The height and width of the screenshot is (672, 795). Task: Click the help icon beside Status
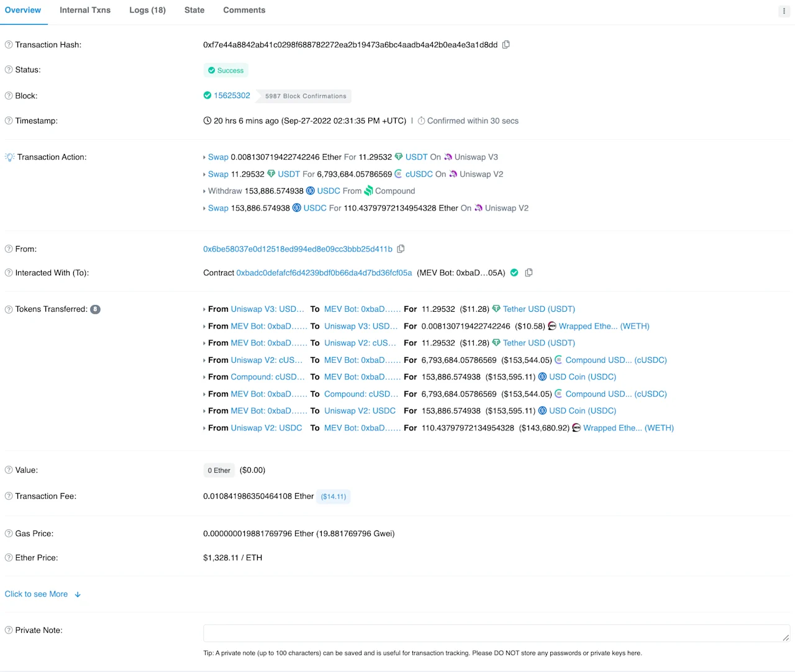point(9,70)
